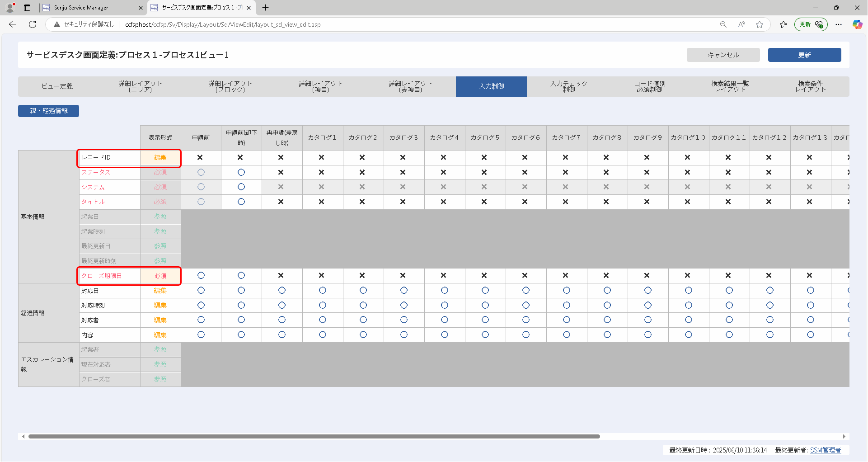Click the クローズ期限日 必須 display format cell
The height and width of the screenshot is (462, 868).
[160, 276]
